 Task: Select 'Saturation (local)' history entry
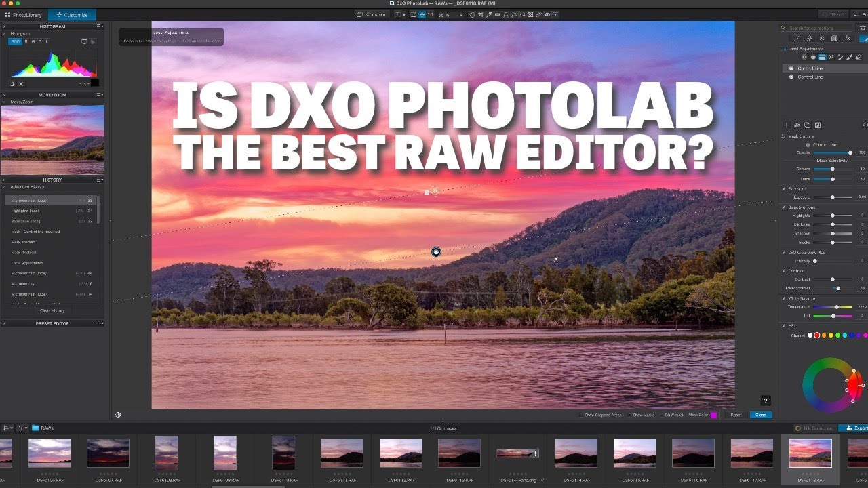pos(53,221)
